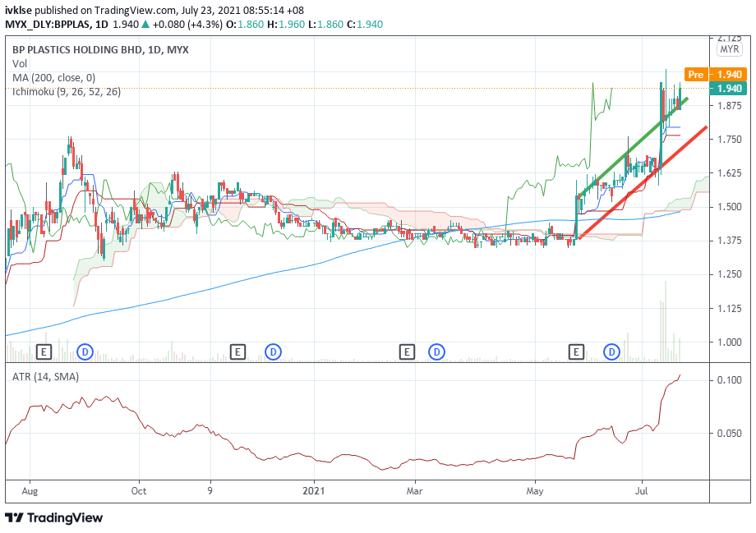Click the earnings E marker just left of Mar
This screenshot has height=533, width=756.
407,352
